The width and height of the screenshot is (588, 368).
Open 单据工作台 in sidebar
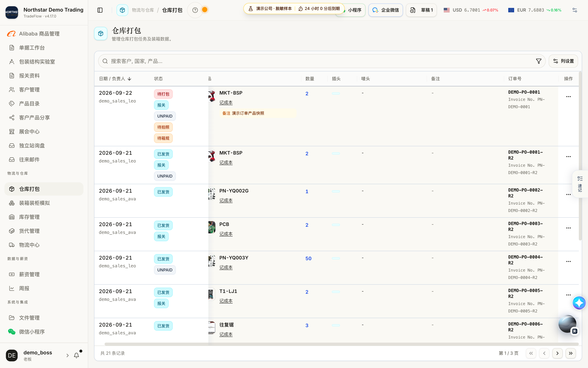coord(44,48)
